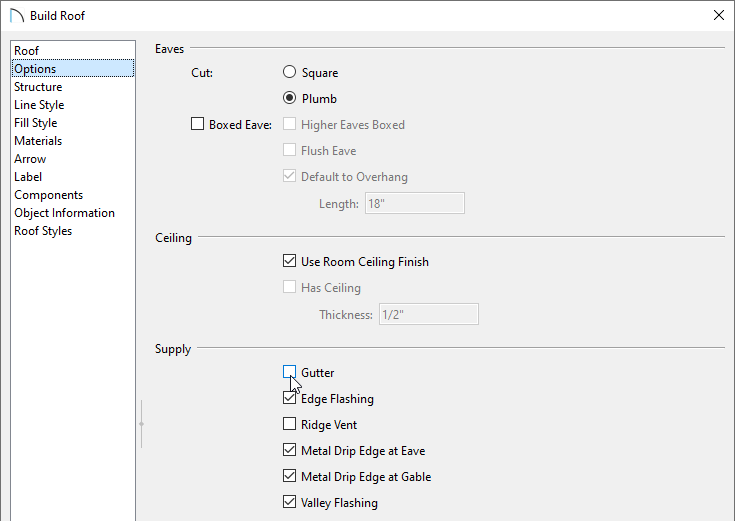The image size is (735, 521).
Task: Click the Build Roof title bar icon
Action: pyautogui.click(x=16, y=16)
